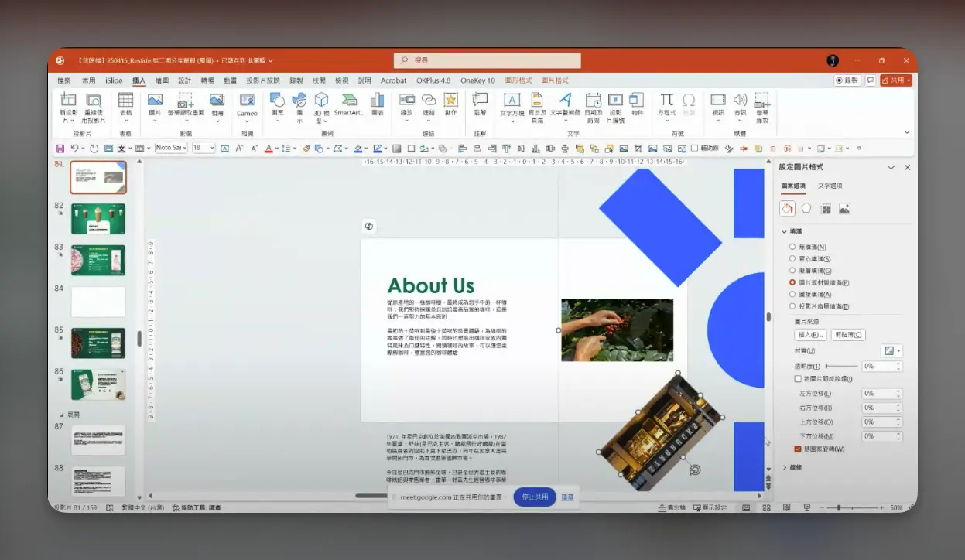Click the 動作 (Action) star icon

450,101
